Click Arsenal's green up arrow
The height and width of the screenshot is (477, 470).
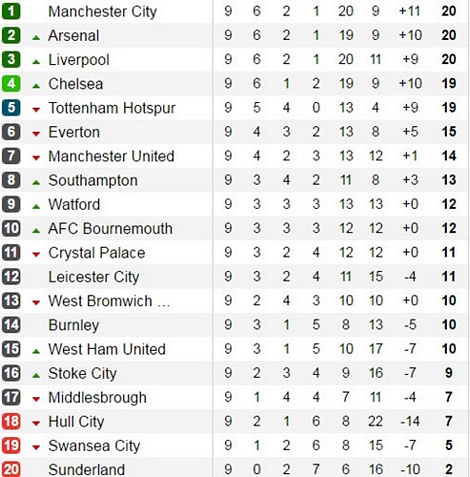click(36, 38)
